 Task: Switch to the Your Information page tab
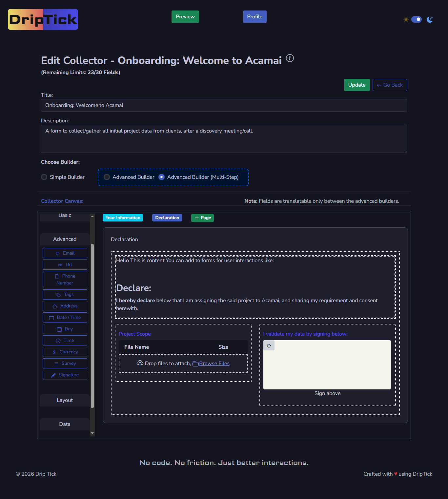coord(123,218)
